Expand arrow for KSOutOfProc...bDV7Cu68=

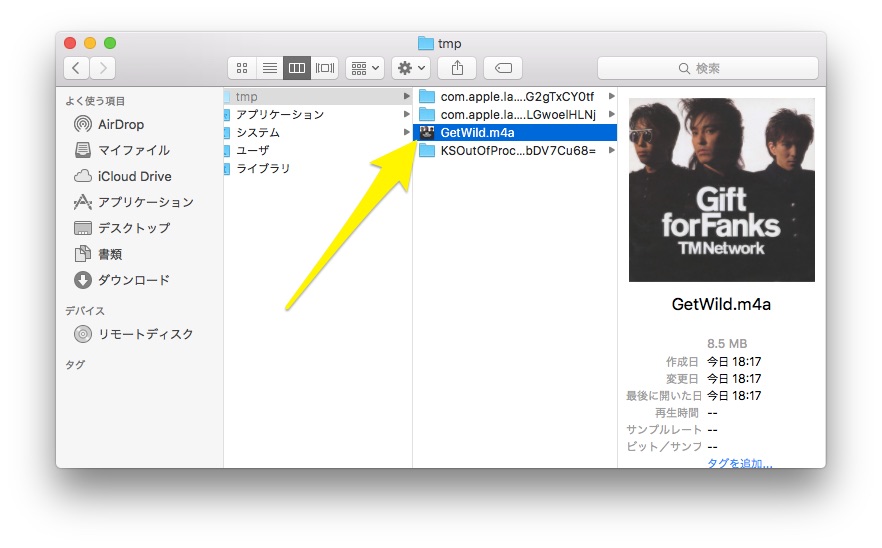tap(611, 150)
